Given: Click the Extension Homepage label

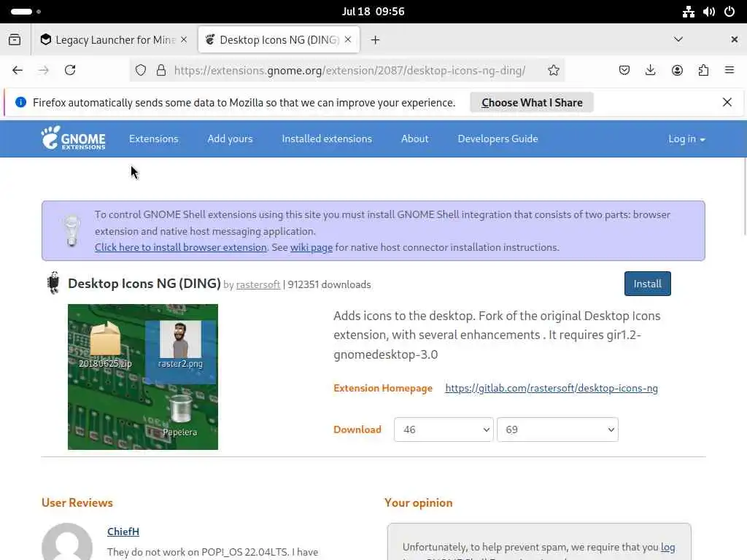Looking at the screenshot, I should pyautogui.click(x=383, y=388).
